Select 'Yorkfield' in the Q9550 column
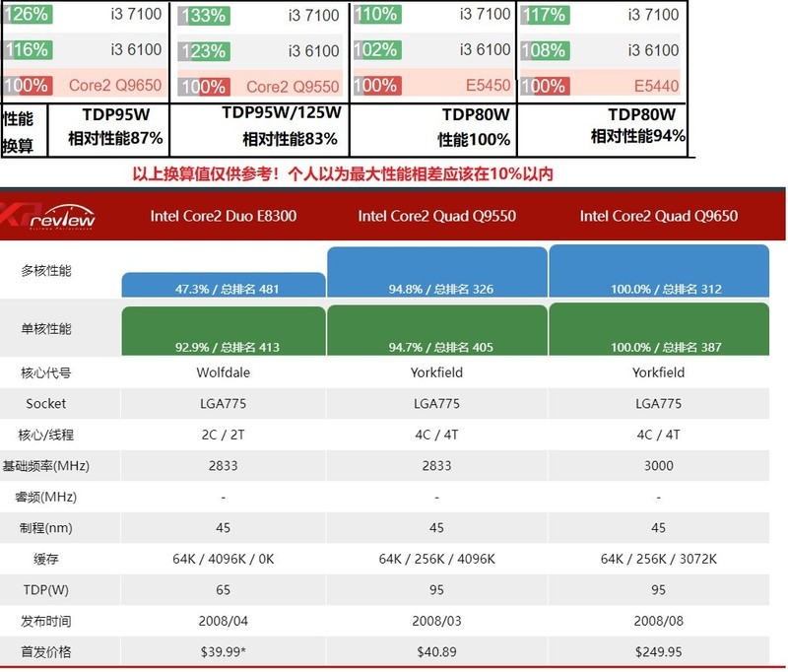Viewport: 788px width, 672px height. (x=436, y=372)
